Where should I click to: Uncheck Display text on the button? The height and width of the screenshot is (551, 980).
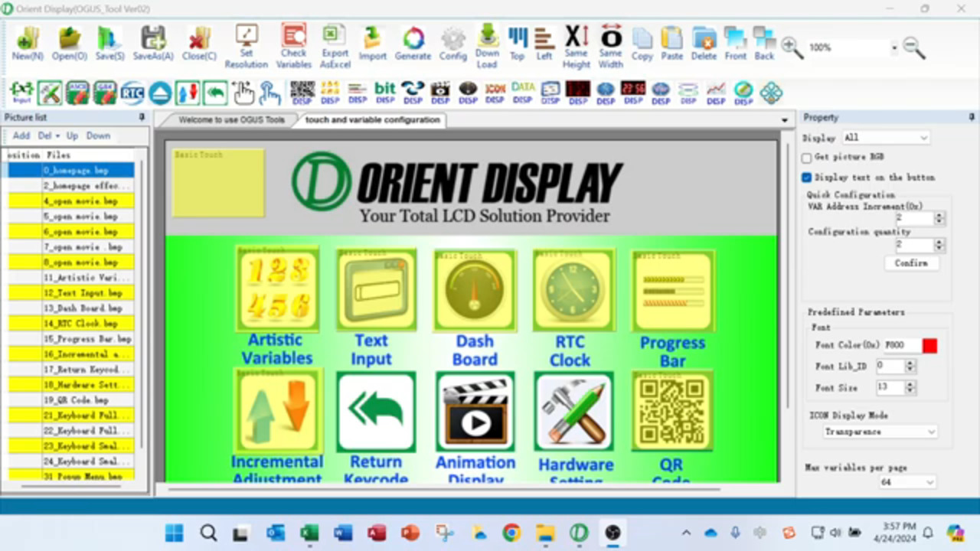(x=806, y=178)
